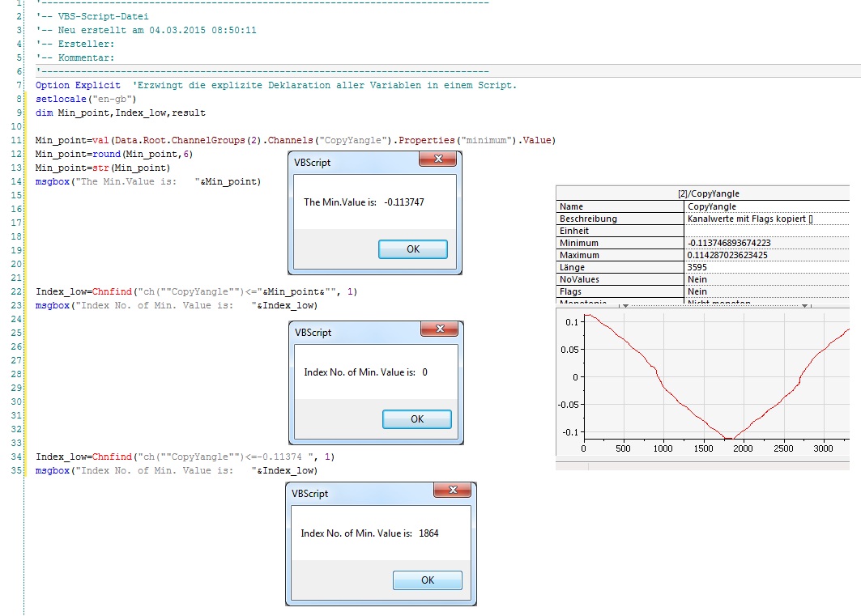Click the 'Option Explicit' code line
861x616 pixels.
pyautogui.click(x=275, y=85)
